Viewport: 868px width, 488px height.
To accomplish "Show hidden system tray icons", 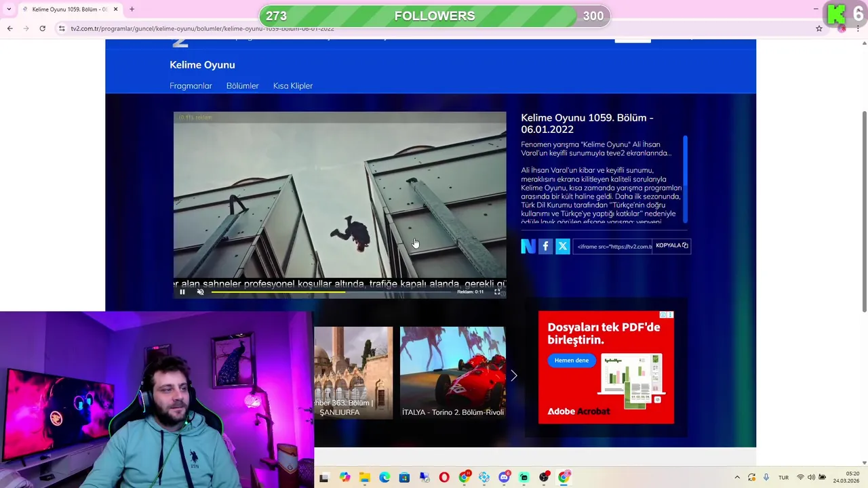I will 737,477.
